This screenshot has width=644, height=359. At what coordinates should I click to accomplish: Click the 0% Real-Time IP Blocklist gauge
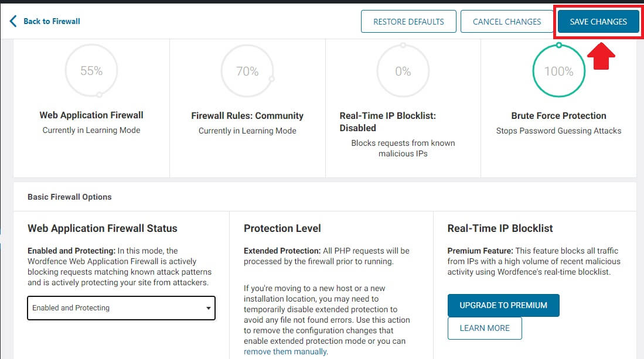(403, 71)
